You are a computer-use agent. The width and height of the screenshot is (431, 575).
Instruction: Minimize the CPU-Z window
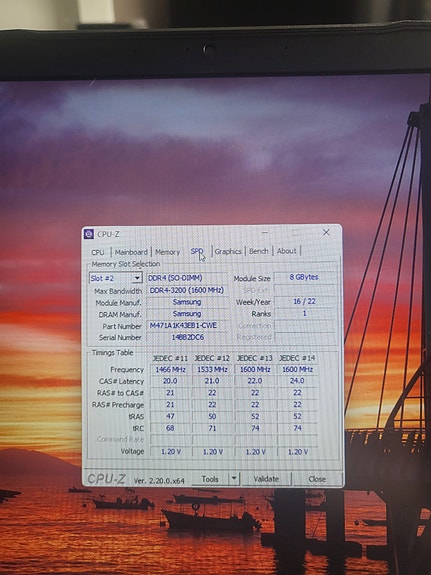tap(265, 232)
